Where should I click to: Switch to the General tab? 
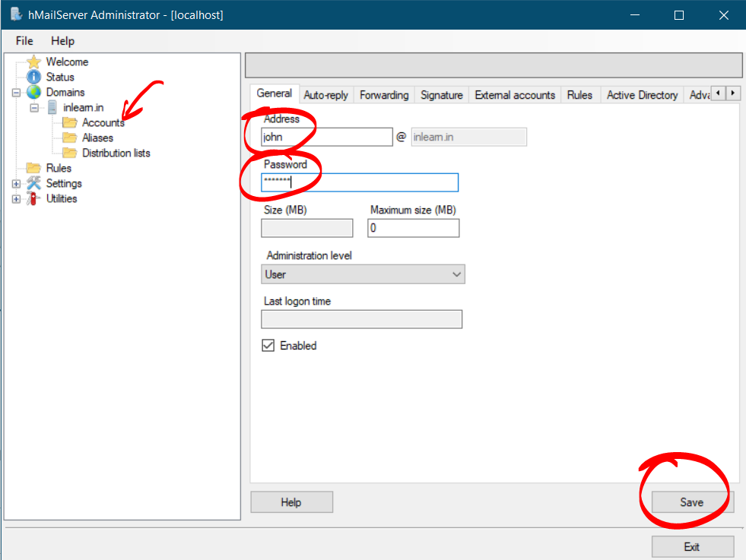tap(275, 93)
